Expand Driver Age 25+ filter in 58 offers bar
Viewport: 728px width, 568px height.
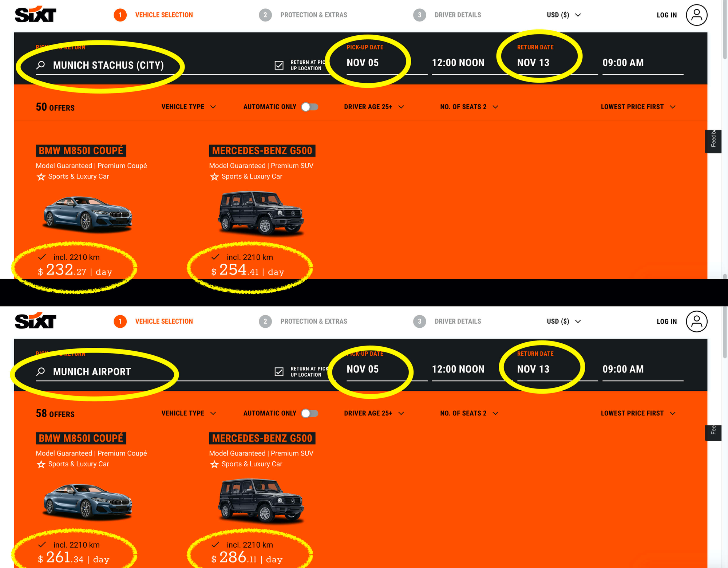coord(374,413)
